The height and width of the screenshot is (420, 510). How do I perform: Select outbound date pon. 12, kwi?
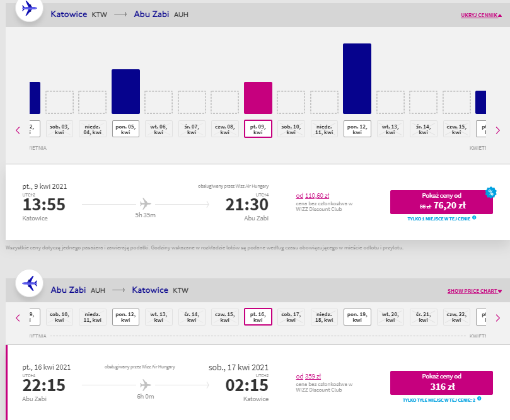357,129
